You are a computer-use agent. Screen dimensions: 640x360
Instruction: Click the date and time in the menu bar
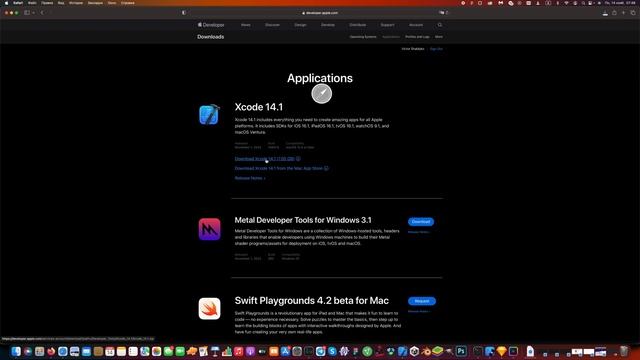click(x=620, y=3)
